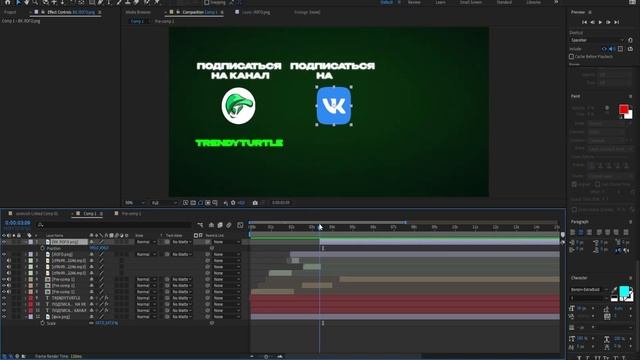This screenshot has width=640, height=360.
Task: Click Pre-comp 1 breadcrumb in the viewer
Action: pos(164,21)
